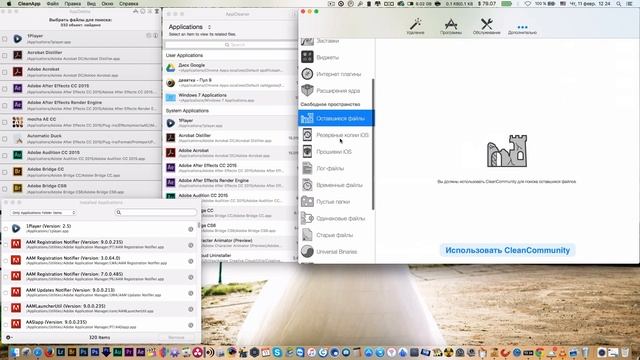Click the Remove button in Installed Applications
This screenshot has height=360, width=640.
[x=176, y=338]
